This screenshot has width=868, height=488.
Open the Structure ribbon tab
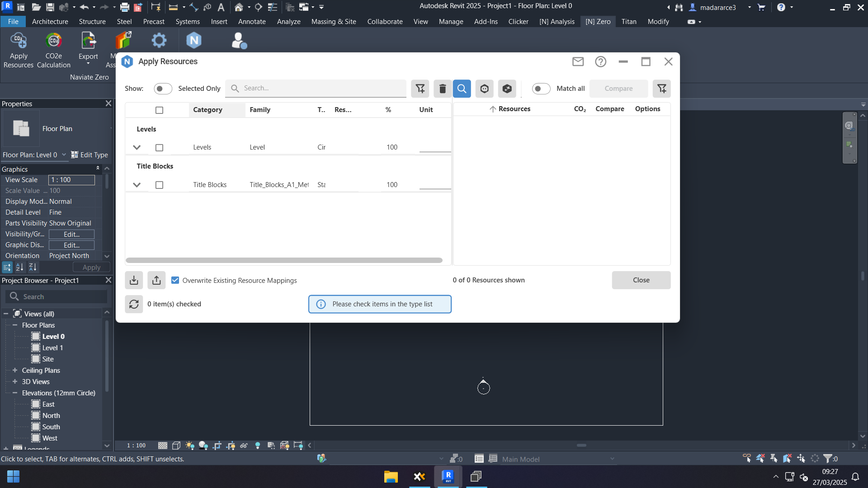click(92, 21)
